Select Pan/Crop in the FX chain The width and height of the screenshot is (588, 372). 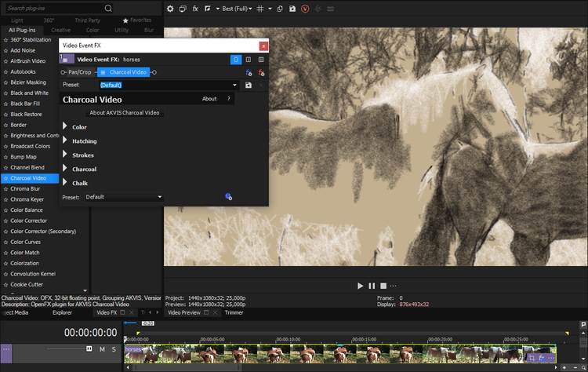pyautogui.click(x=79, y=72)
